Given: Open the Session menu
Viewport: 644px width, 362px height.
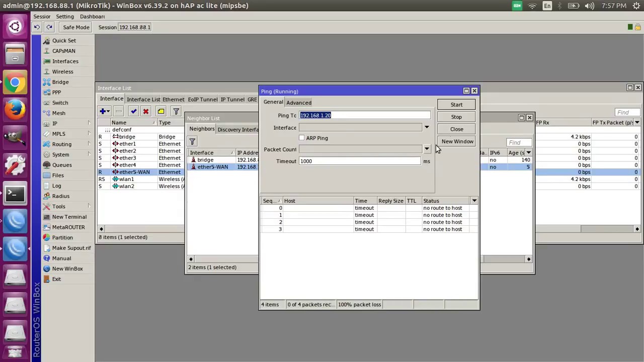Looking at the screenshot, I should (42, 17).
